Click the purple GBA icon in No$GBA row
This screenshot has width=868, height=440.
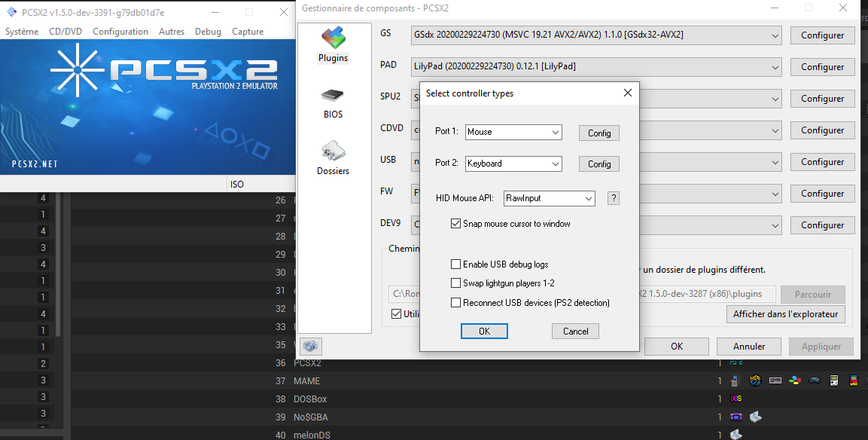pos(736,417)
